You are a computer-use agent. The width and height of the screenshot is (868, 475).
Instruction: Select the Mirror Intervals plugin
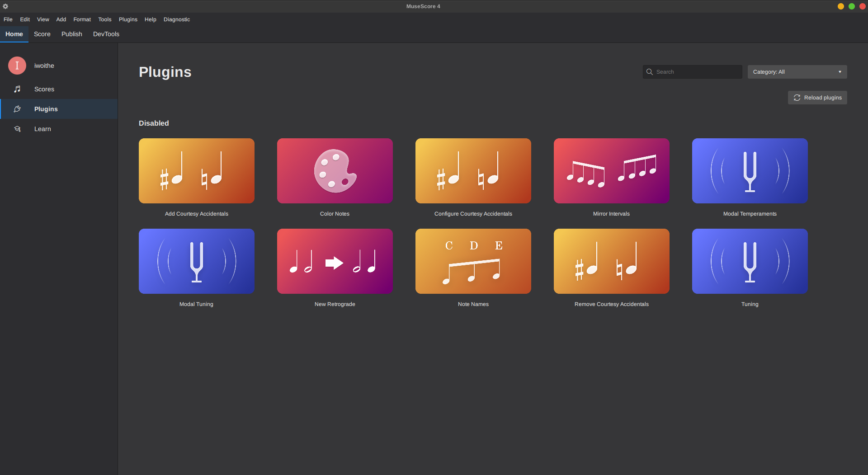click(611, 171)
